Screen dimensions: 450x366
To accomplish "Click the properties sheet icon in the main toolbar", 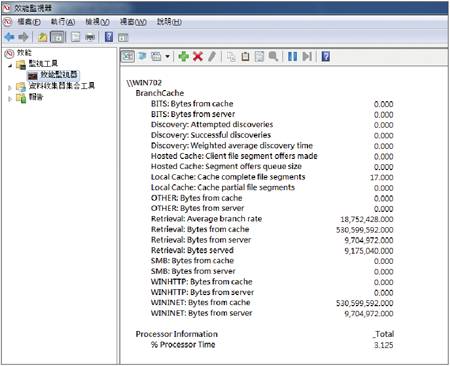I will click(x=75, y=37).
